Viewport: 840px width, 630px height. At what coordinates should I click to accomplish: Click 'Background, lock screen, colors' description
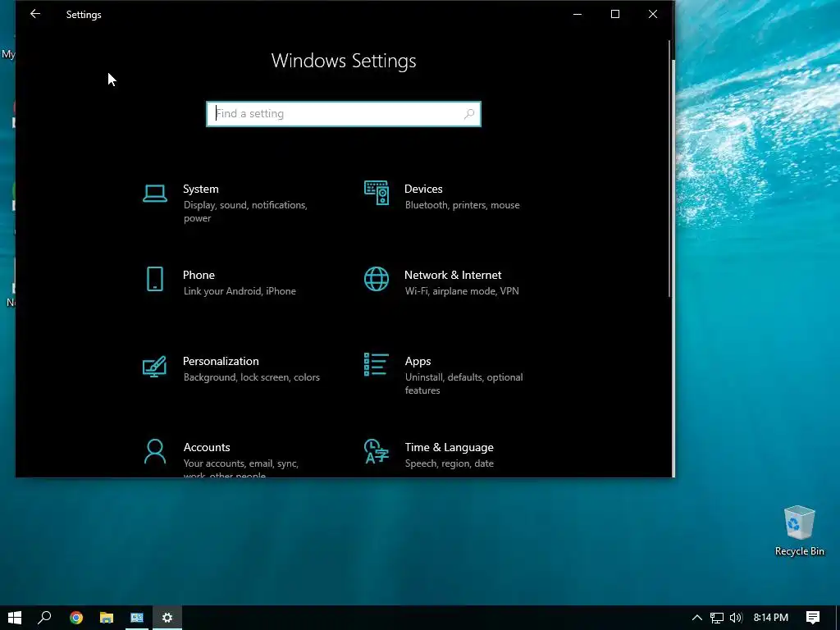[251, 377]
